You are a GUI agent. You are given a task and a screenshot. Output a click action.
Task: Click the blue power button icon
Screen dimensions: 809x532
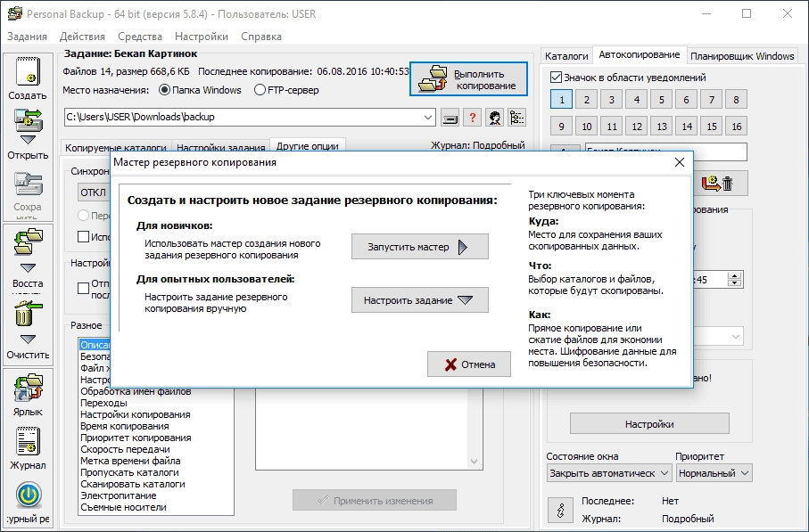pyautogui.click(x=29, y=495)
